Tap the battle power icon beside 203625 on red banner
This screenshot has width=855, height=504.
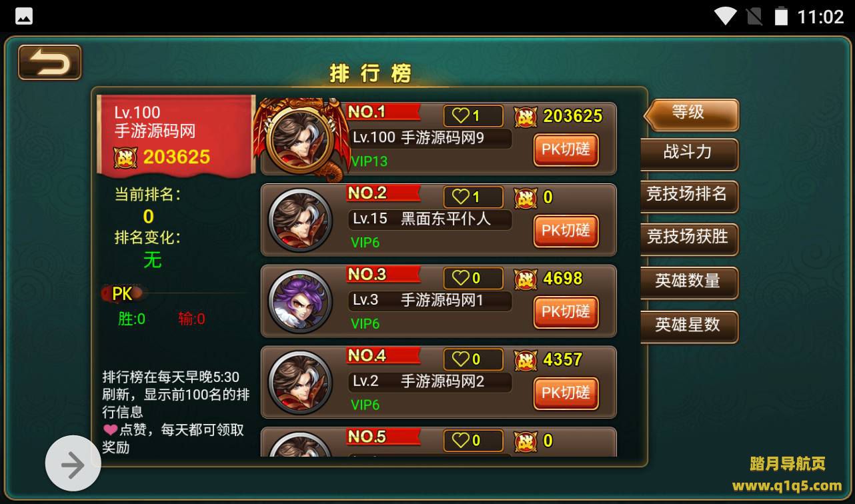point(125,157)
